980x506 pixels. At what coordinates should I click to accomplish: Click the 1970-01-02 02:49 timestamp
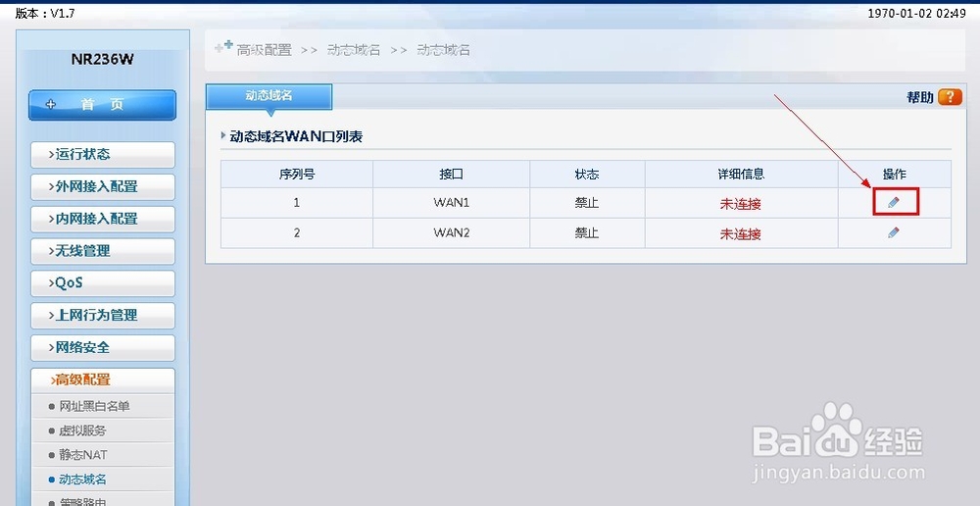pyautogui.click(x=916, y=13)
